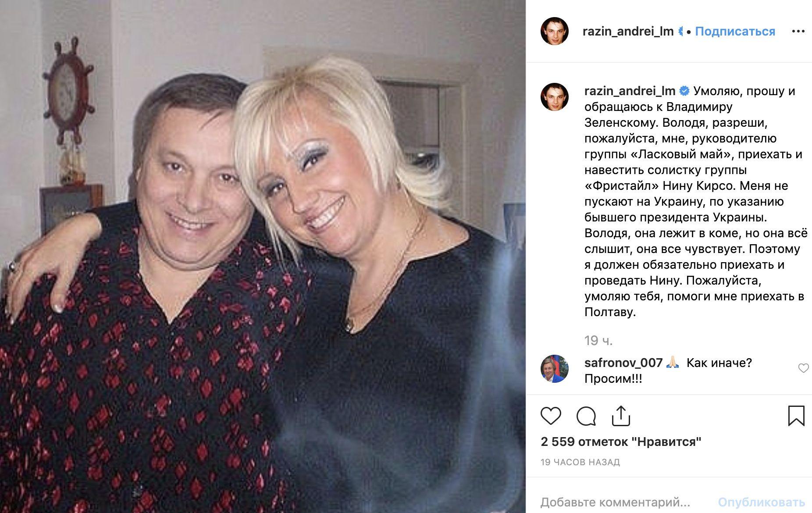Click the Опубликовать post button

click(x=761, y=502)
